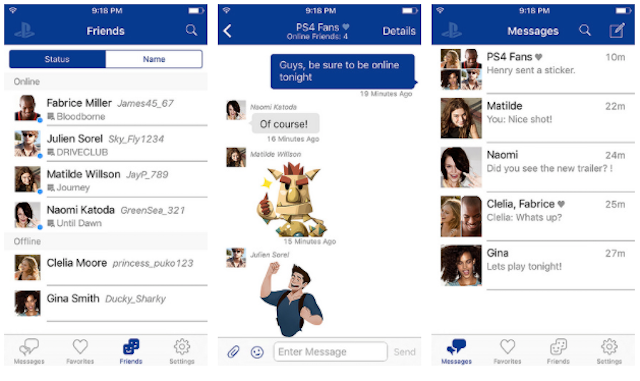The height and width of the screenshot is (381, 640).
Task: Open Julien Sorel friend row
Action: (x=106, y=144)
